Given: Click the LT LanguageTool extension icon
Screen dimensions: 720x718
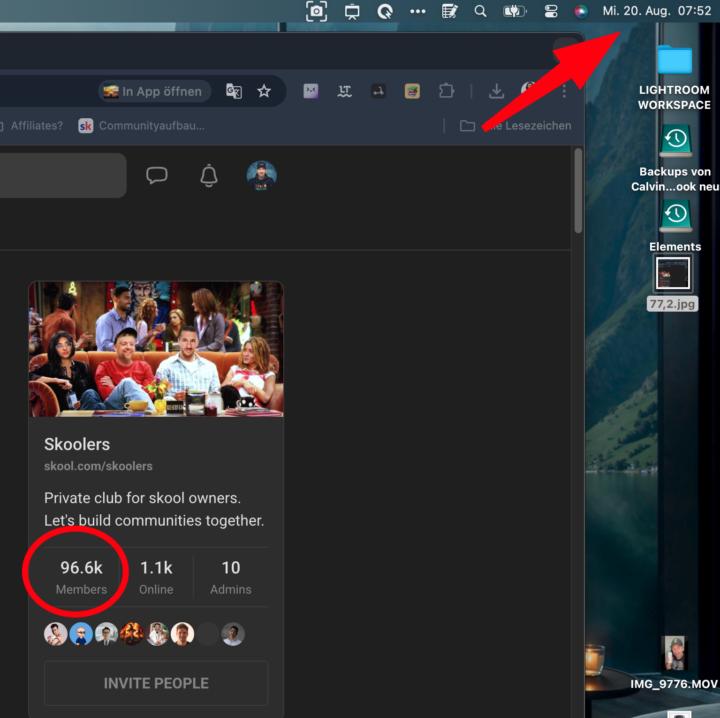Looking at the screenshot, I should (344, 91).
